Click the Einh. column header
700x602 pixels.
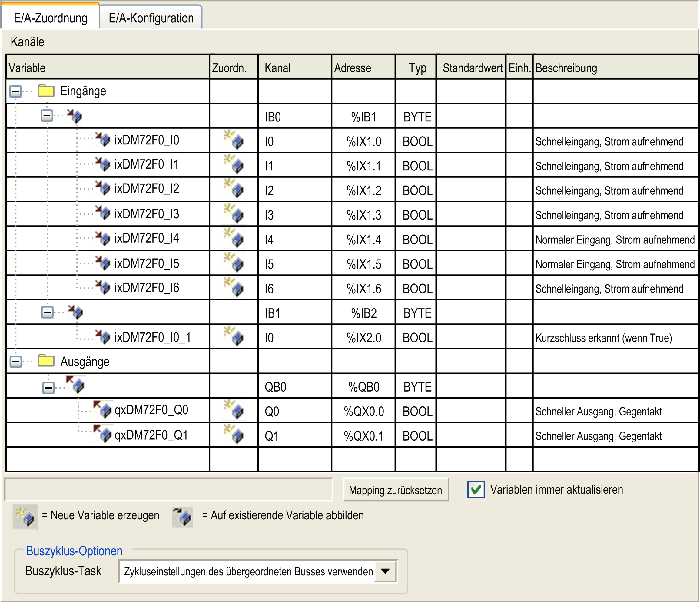(519, 68)
